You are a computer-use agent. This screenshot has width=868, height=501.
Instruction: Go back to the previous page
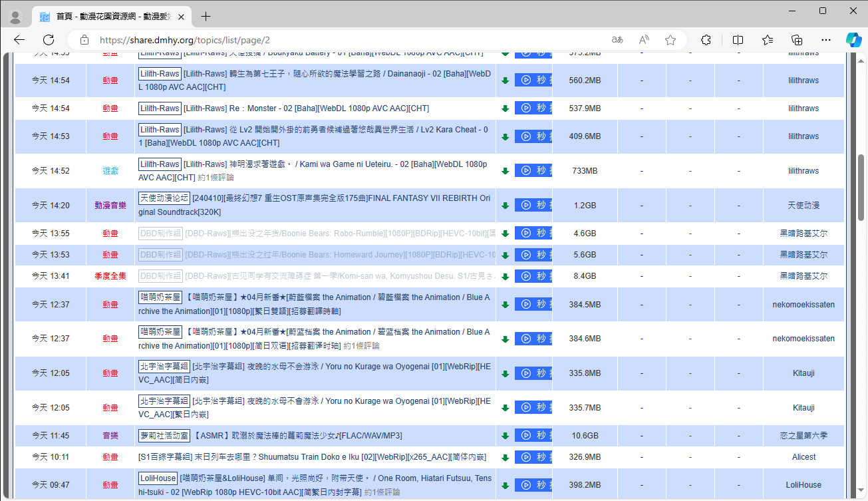tap(19, 40)
